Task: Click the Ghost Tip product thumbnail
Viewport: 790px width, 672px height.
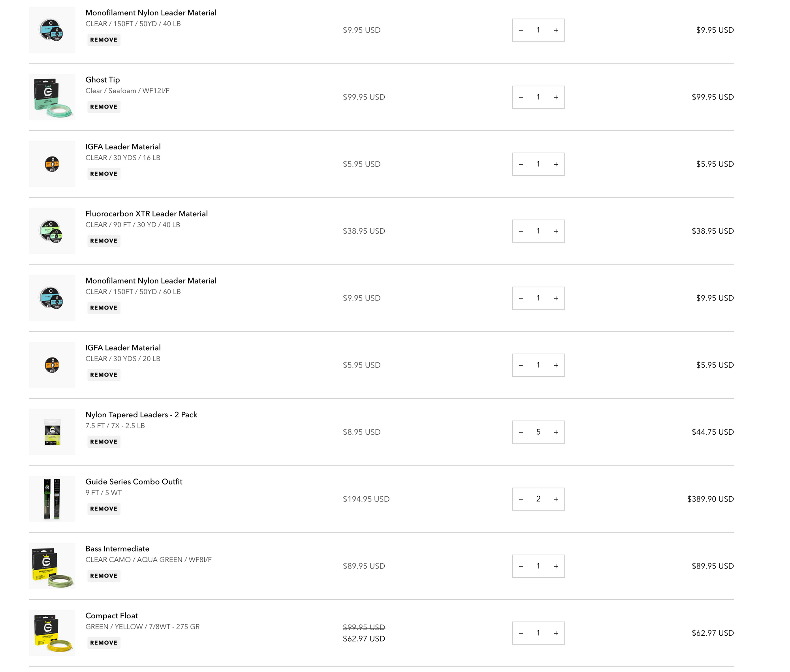Action: tap(52, 97)
